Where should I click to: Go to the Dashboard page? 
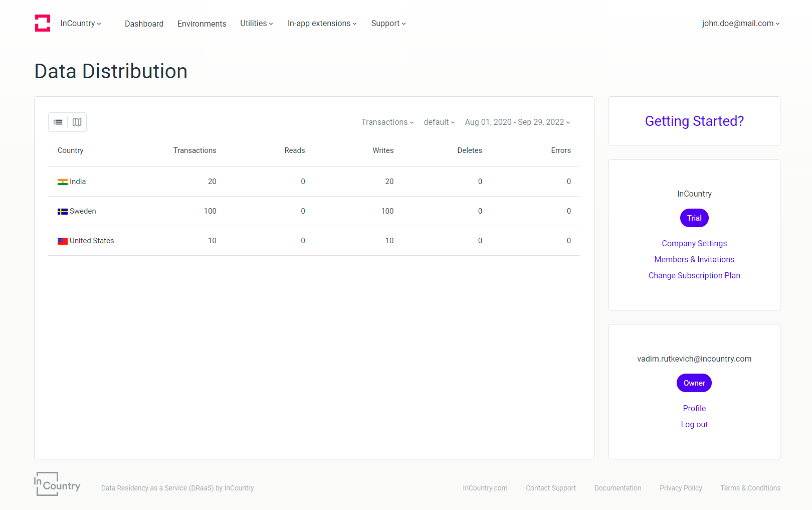tap(144, 24)
